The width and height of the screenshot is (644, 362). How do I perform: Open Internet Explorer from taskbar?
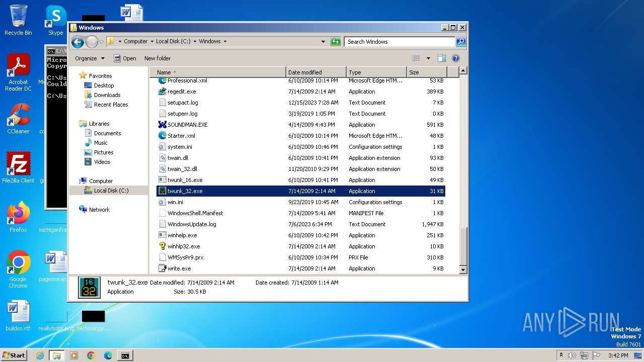[40, 355]
